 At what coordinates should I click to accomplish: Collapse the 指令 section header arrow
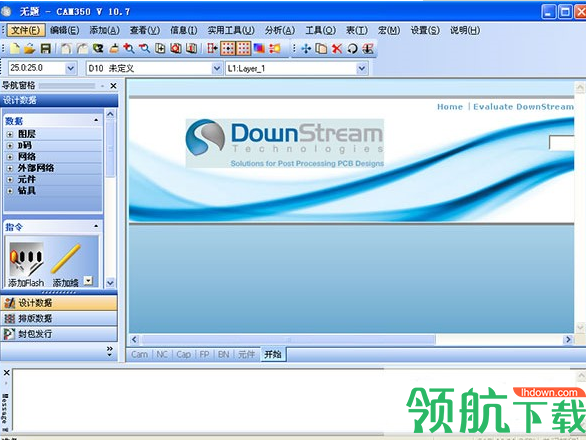(96, 226)
